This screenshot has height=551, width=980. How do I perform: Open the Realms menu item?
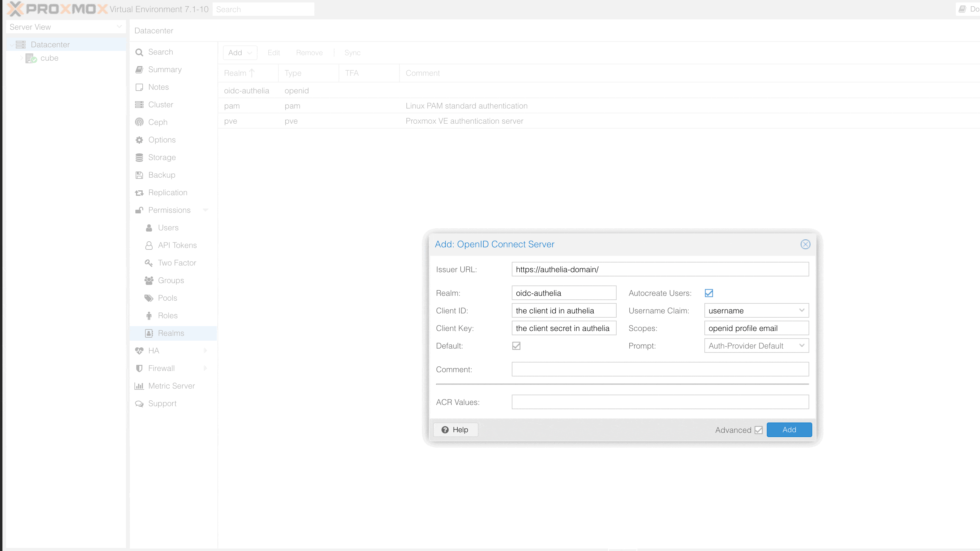tap(174, 333)
